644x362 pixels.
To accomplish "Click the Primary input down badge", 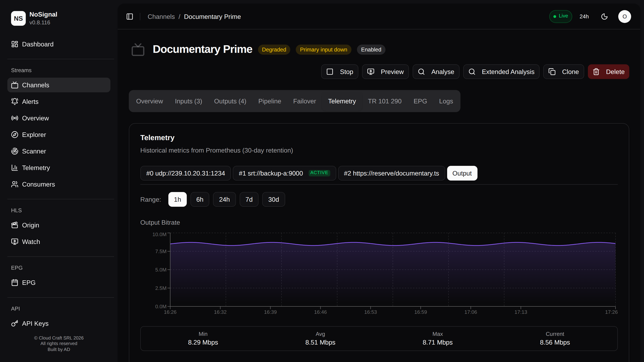I will 324,49.
